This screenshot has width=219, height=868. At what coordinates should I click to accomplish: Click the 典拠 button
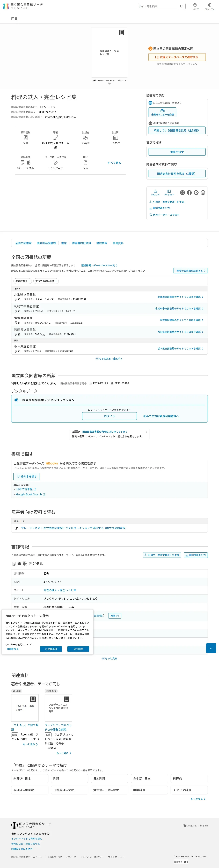[114, 616]
